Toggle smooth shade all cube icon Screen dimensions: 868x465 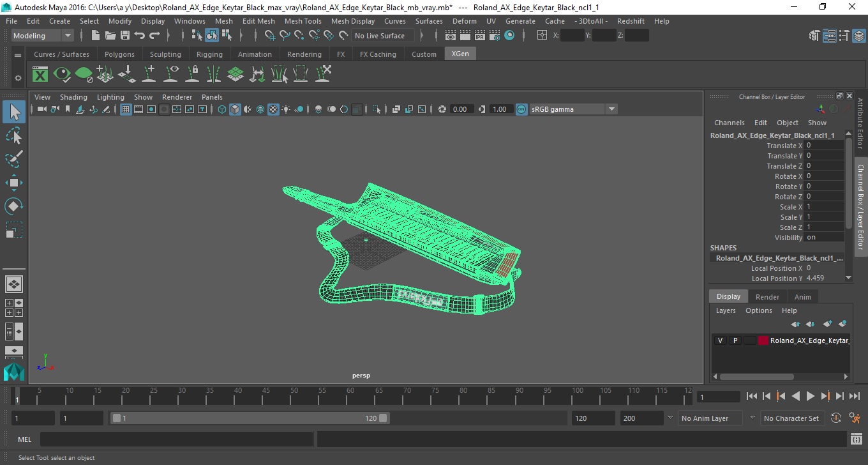click(235, 109)
